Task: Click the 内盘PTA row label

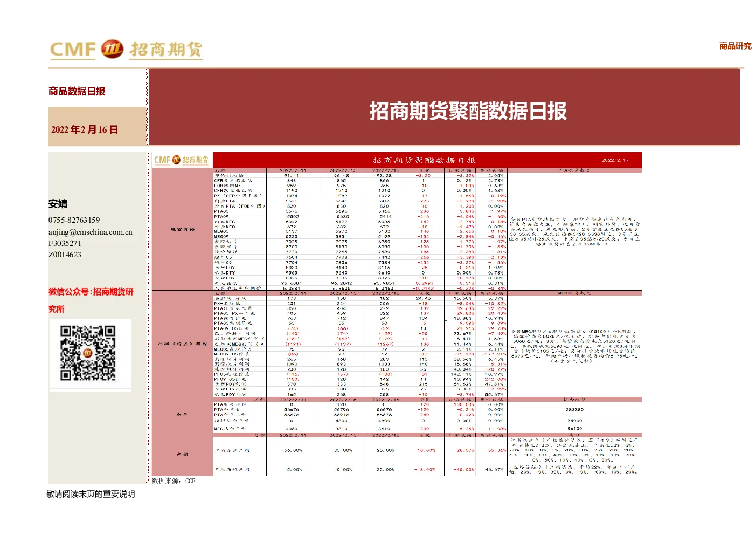Action: pyautogui.click(x=225, y=201)
